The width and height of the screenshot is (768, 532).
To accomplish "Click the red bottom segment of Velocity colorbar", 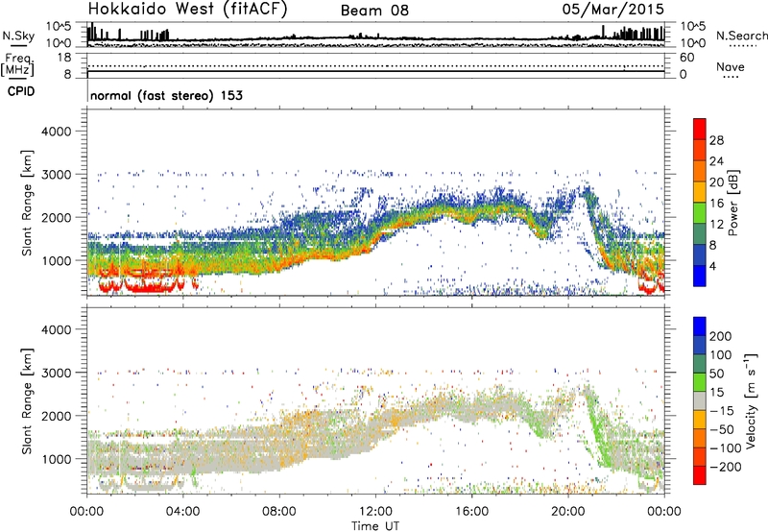I will (x=700, y=475).
